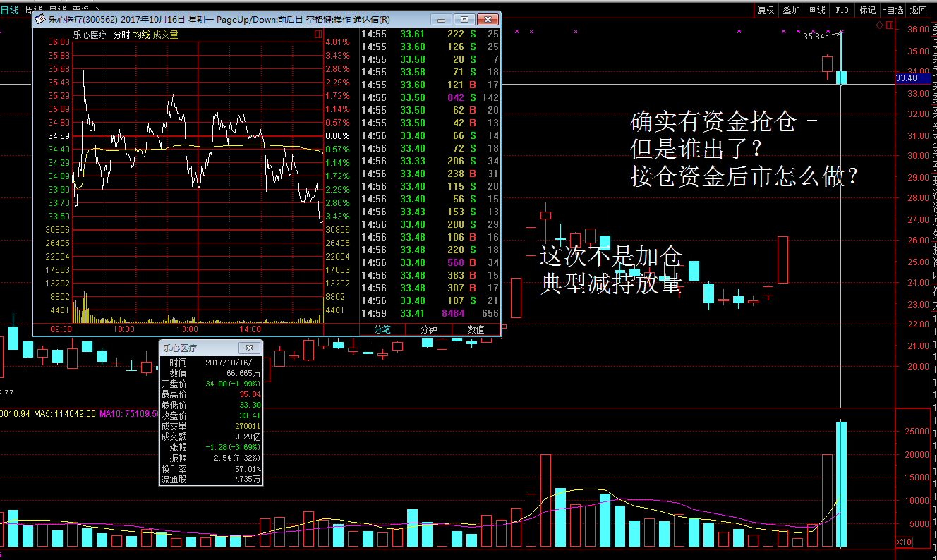
Task: Click the 14:56 tick row priced 33.43
Action: pyautogui.click(x=430, y=212)
